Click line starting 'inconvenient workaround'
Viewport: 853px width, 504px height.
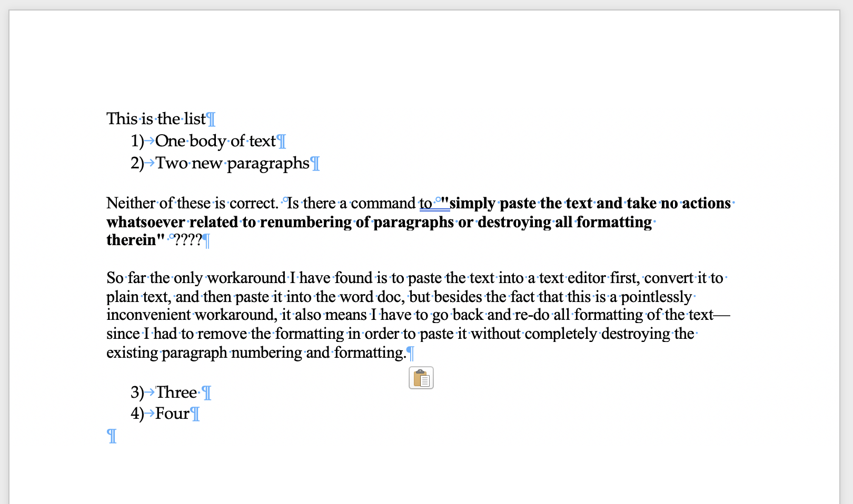(x=418, y=315)
